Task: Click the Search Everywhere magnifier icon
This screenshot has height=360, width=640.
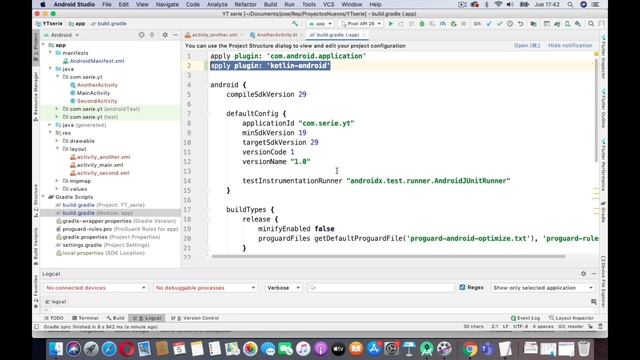Action: (x=591, y=24)
